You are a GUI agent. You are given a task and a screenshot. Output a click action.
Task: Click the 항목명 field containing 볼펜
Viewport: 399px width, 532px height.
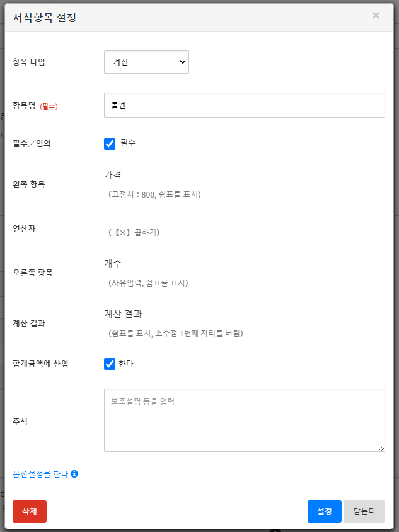(x=244, y=105)
